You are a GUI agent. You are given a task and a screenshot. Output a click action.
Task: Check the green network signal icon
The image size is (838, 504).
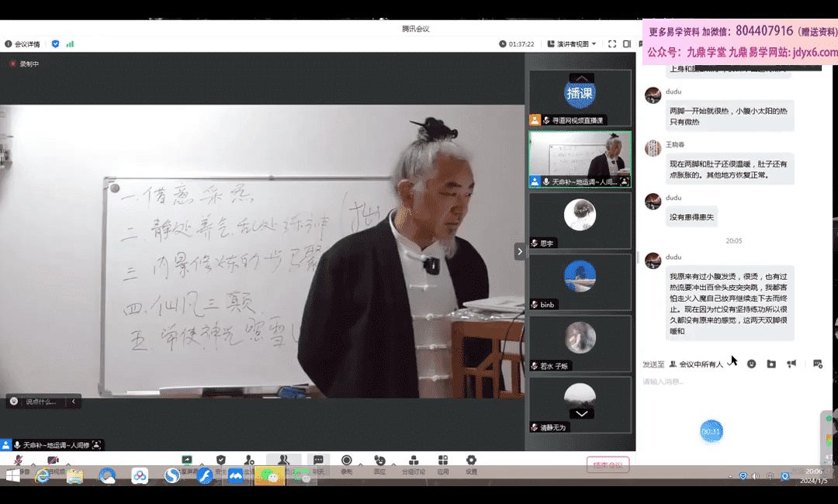pos(70,44)
